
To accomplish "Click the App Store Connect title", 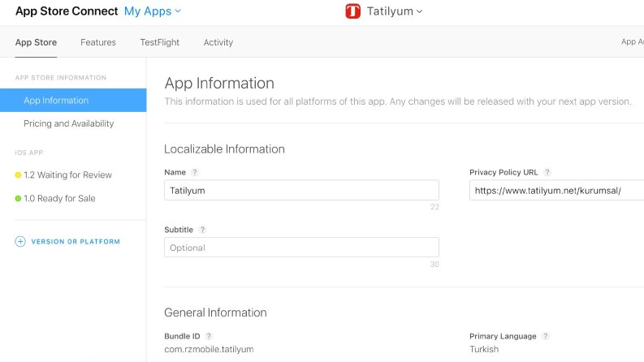I will pos(67,11).
